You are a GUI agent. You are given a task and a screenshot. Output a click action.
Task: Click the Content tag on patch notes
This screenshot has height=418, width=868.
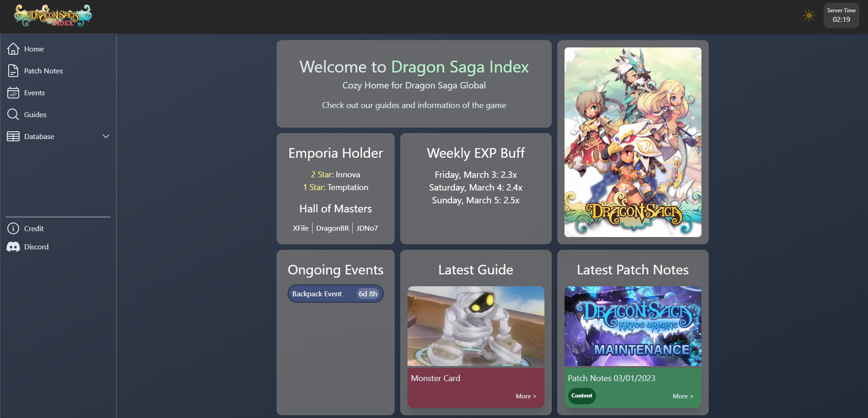coord(582,396)
